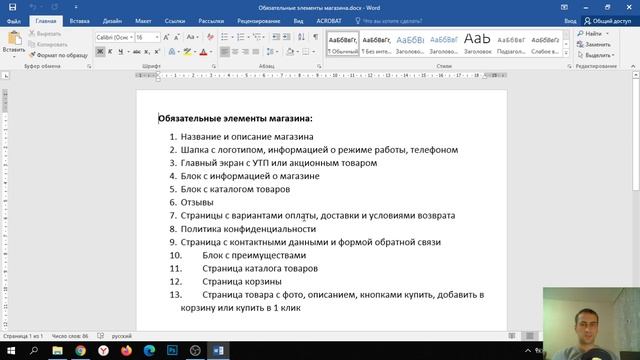Increase the paragraph indent
Screen dimensions: 640x360
coord(287,37)
